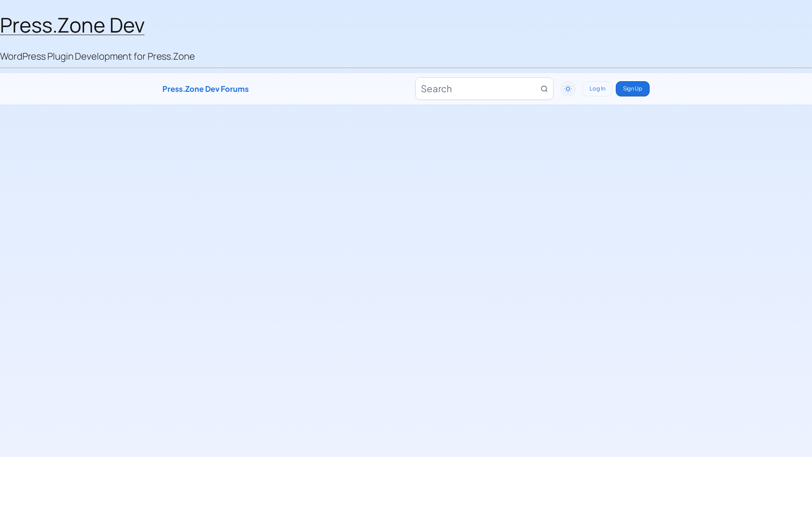
Task: Toggle light/dark theme sun icon
Action: tap(568, 89)
